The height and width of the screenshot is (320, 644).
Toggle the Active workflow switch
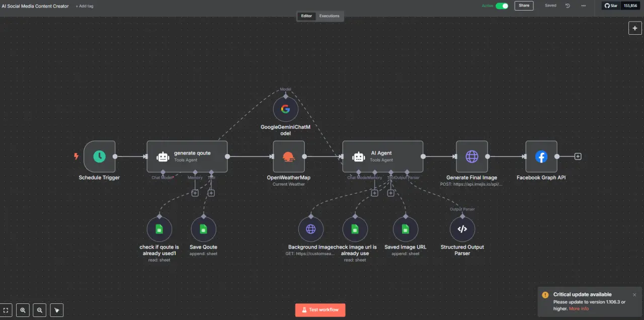(502, 6)
